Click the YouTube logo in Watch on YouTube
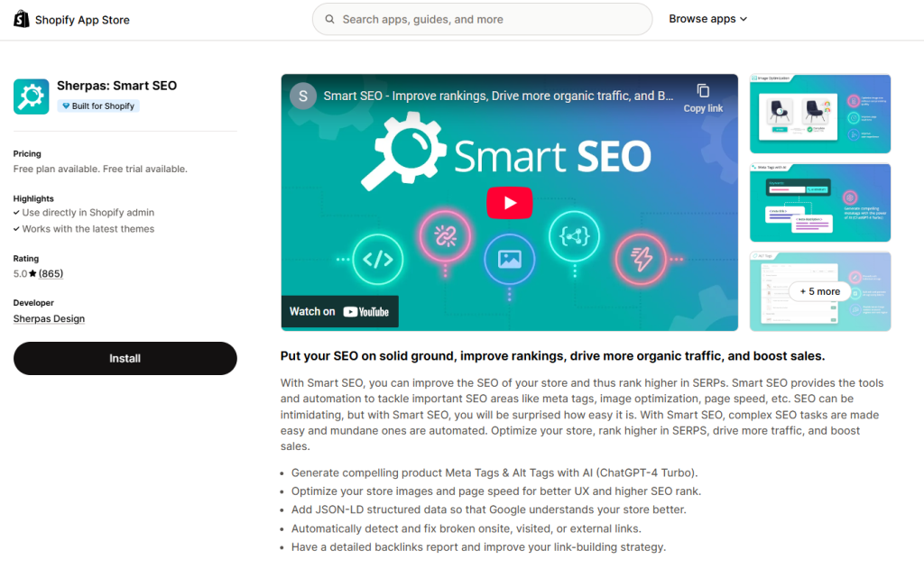 (x=367, y=311)
